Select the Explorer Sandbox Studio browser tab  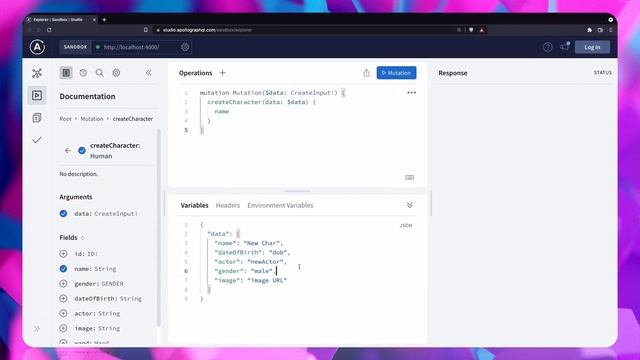tap(61, 20)
